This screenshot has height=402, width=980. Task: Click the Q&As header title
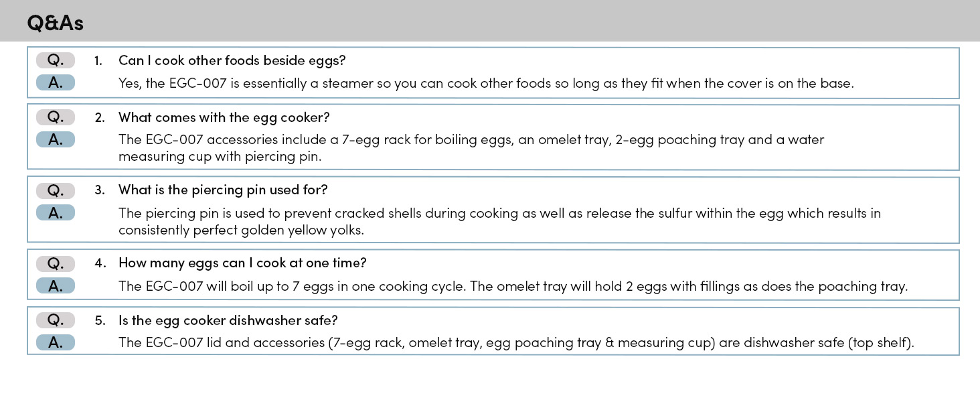tap(55, 23)
